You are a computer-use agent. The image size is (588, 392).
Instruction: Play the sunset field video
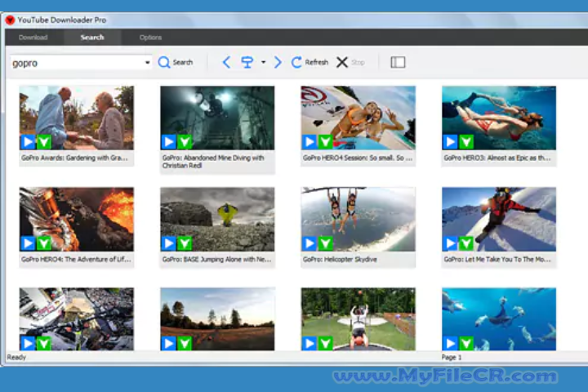coord(169,343)
